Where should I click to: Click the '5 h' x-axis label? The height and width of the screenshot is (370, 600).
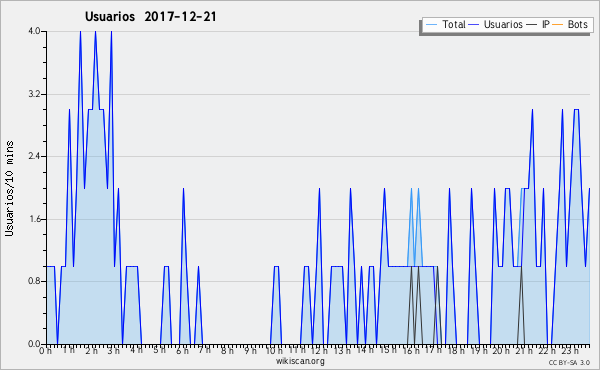(x=159, y=350)
